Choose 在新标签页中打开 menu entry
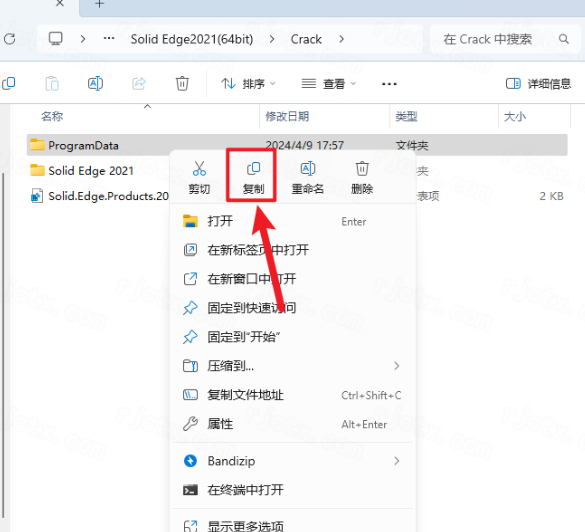585x532 pixels. coord(293,250)
